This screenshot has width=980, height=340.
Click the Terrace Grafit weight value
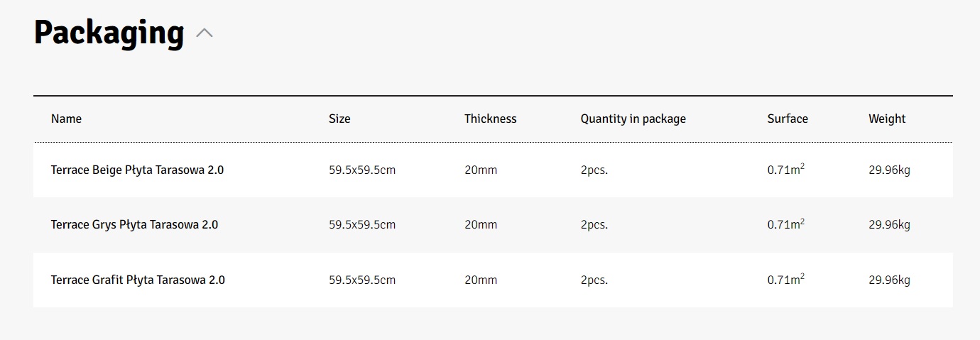click(889, 280)
